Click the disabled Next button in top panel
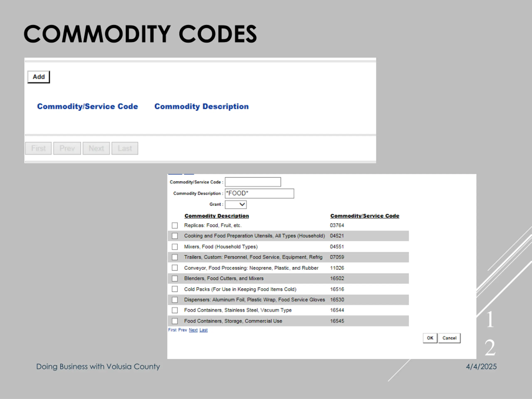 tap(96, 148)
